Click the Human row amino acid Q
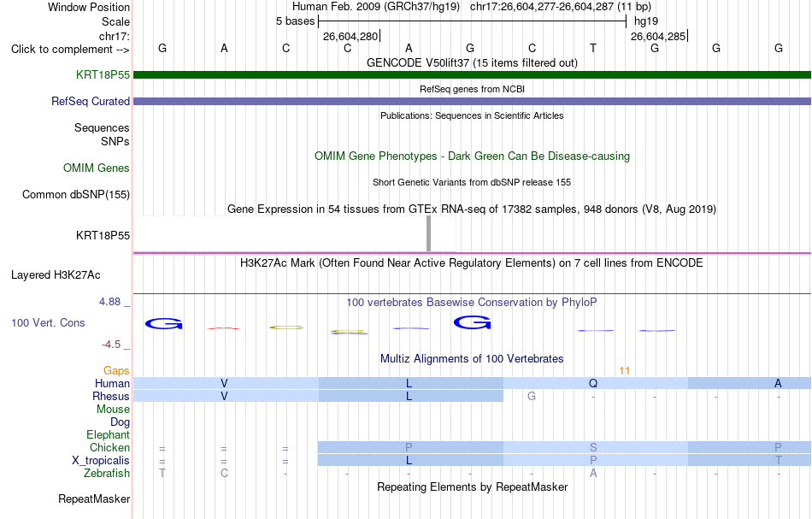812x519 pixels. pyautogui.click(x=593, y=383)
